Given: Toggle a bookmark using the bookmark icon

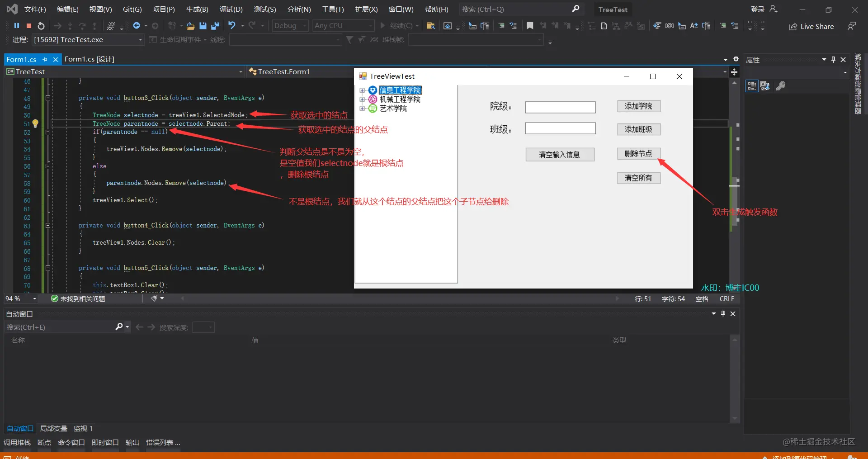Looking at the screenshot, I should pyautogui.click(x=530, y=26).
